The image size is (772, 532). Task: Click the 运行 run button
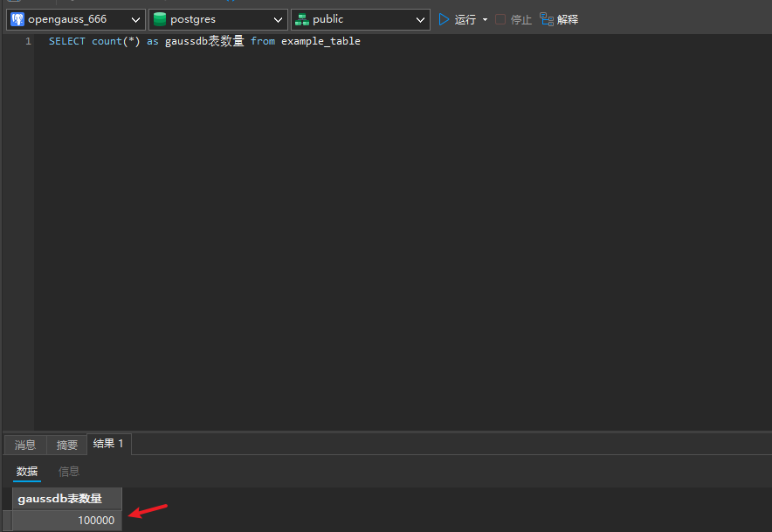458,20
